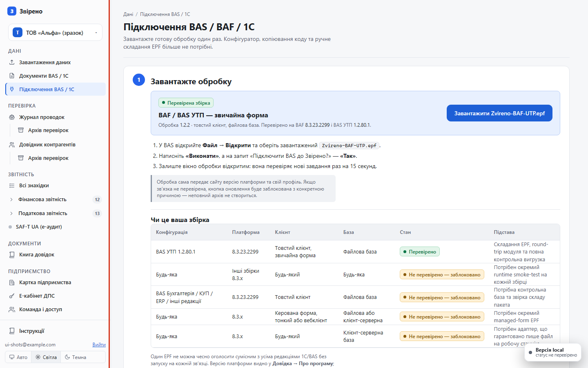This screenshot has height=368, width=588.
Task: Open SAF-T UA (е-аудит) item
Action: pos(56,227)
